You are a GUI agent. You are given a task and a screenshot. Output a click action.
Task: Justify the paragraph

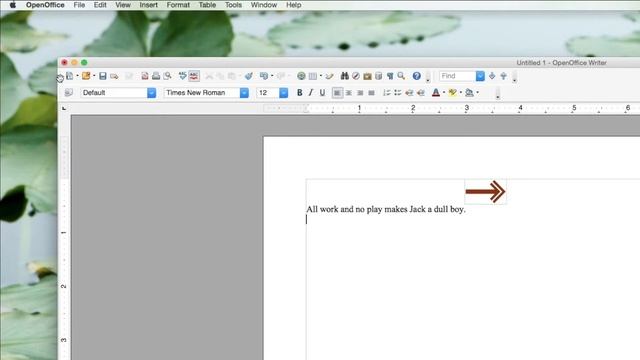tap(371, 93)
